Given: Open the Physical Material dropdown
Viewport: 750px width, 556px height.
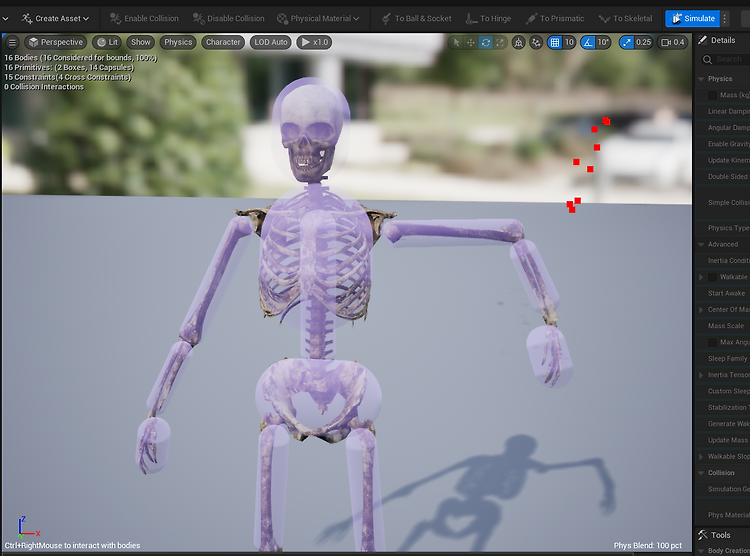Looking at the screenshot, I should (x=318, y=19).
